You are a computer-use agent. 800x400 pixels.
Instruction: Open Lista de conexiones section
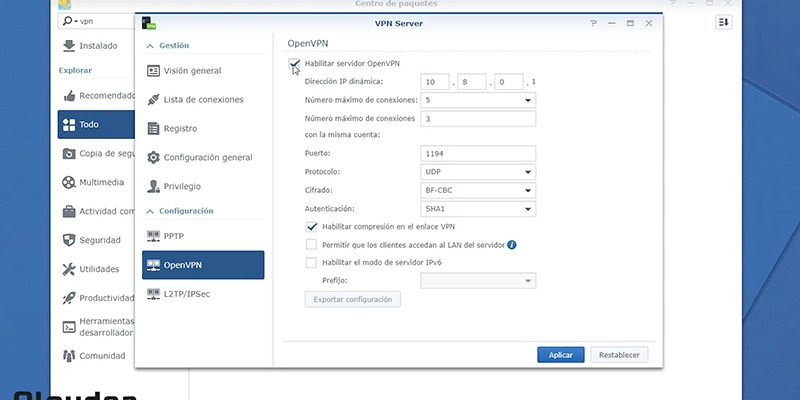pyautogui.click(x=203, y=100)
